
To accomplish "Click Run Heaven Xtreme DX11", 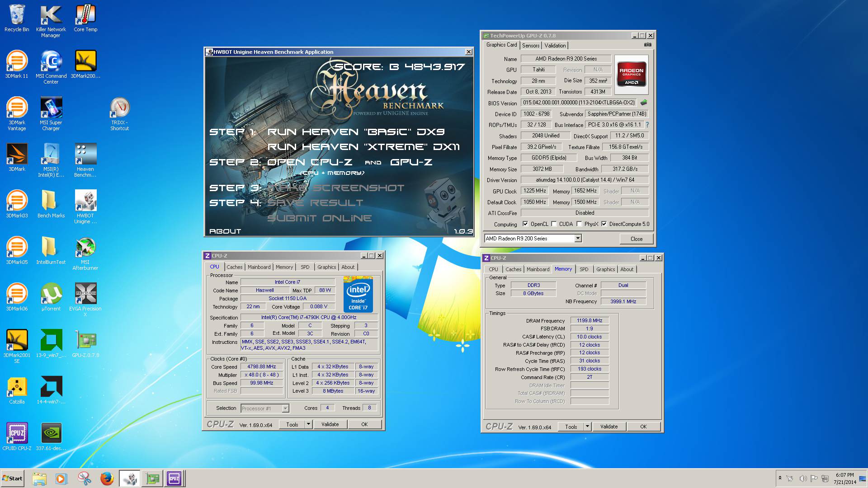I will [x=363, y=147].
